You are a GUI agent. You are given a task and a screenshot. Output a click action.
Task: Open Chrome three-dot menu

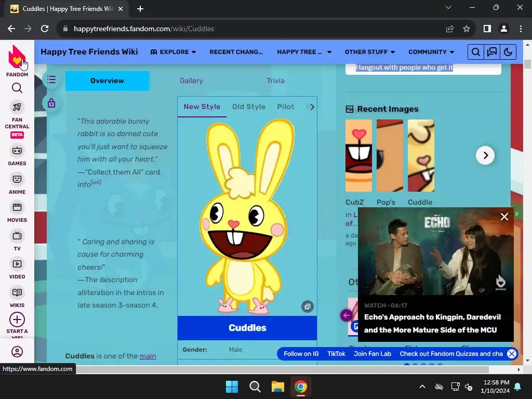pos(521,29)
